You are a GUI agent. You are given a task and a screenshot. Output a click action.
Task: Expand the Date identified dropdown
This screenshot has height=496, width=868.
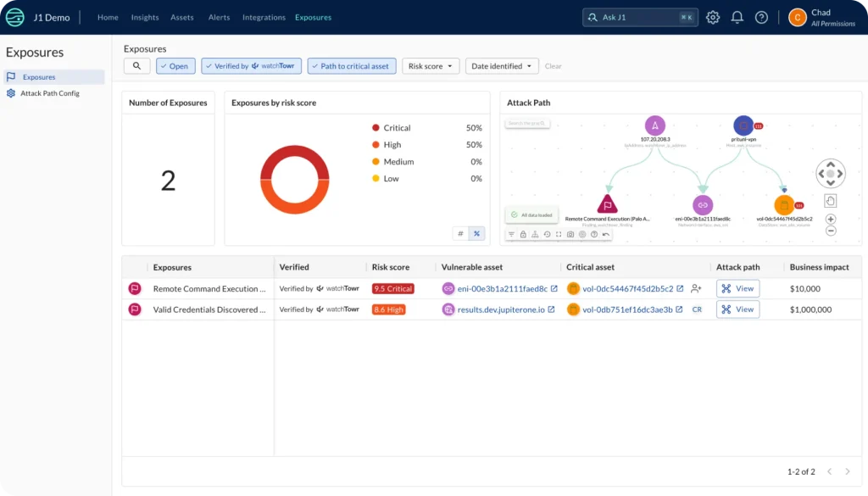click(x=502, y=66)
